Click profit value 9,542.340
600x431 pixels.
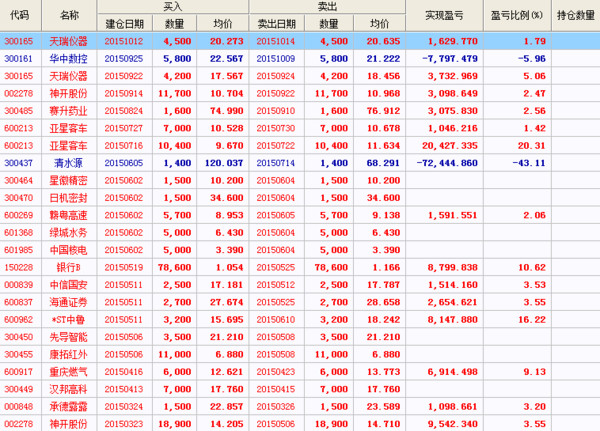tap(453, 424)
